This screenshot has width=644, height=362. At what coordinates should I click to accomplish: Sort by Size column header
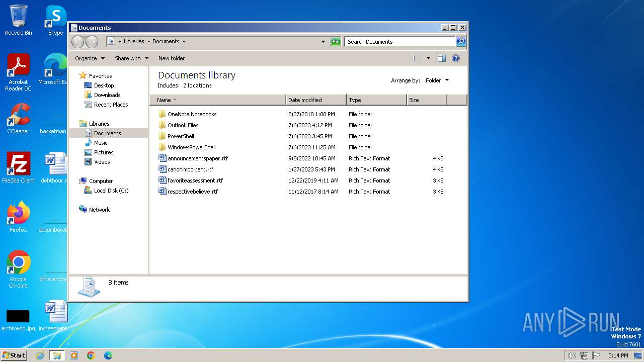pos(427,100)
